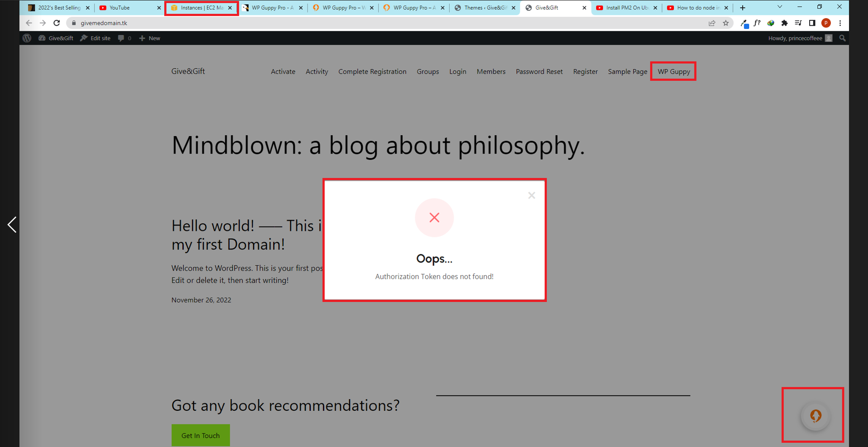Bookmark this page with the star icon
The image size is (868, 447).
pos(726,23)
